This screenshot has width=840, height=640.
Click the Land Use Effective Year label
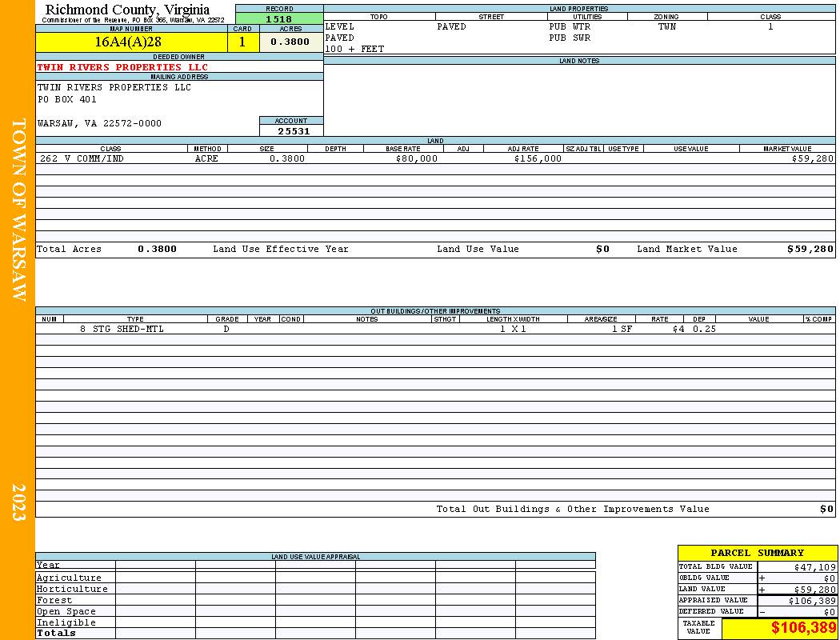(281, 249)
